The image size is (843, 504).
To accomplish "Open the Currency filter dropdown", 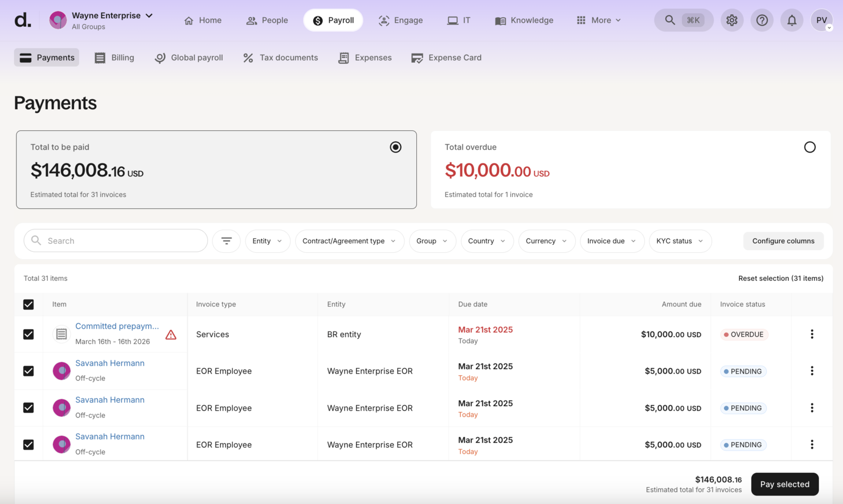I will [546, 241].
